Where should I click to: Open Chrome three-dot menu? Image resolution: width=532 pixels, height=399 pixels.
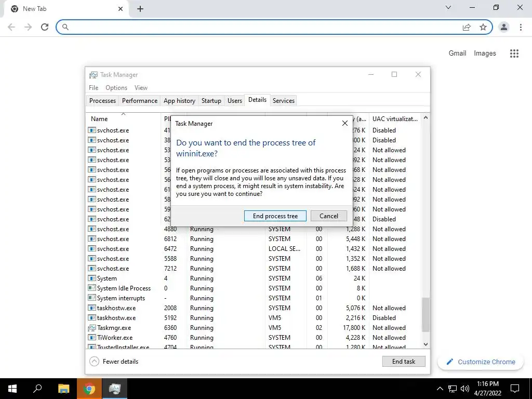521,27
